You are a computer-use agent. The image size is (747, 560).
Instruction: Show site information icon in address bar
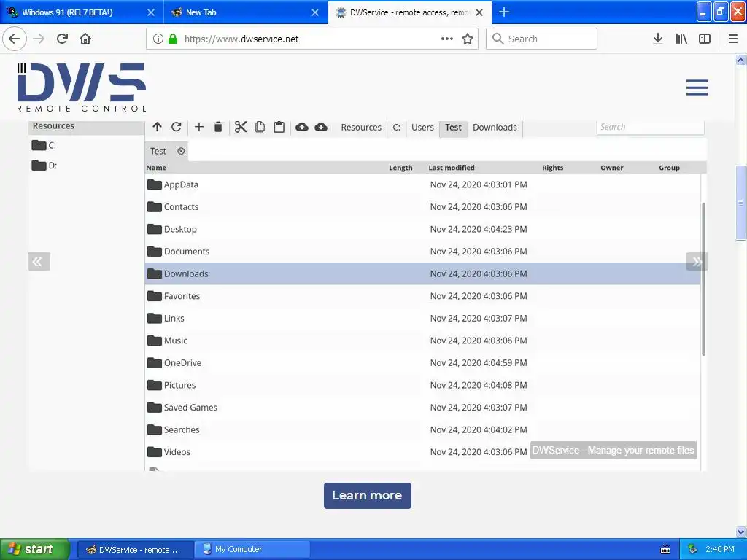(158, 39)
